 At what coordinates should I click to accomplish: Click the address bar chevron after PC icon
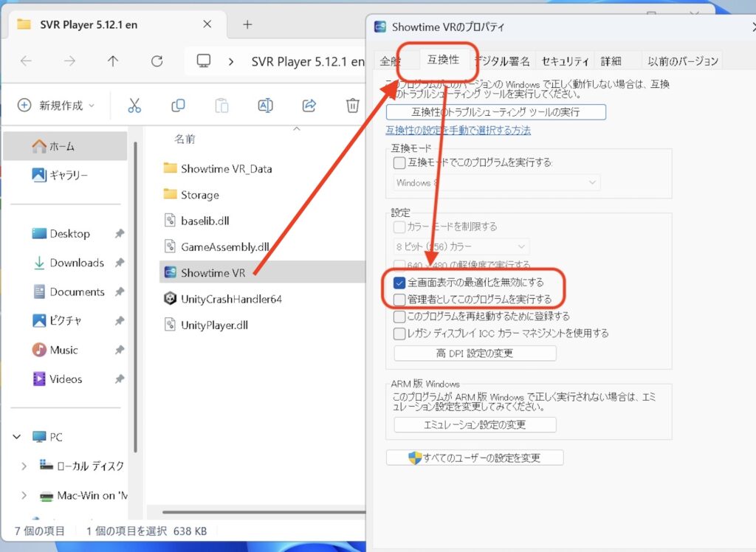231,61
